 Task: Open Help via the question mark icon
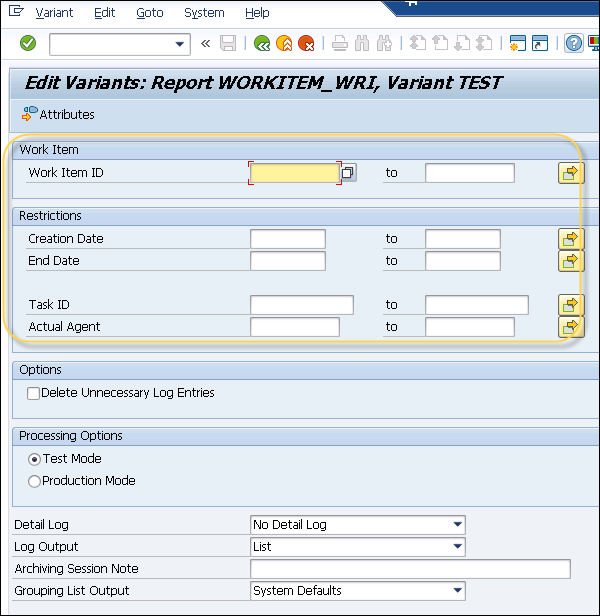tap(574, 43)
